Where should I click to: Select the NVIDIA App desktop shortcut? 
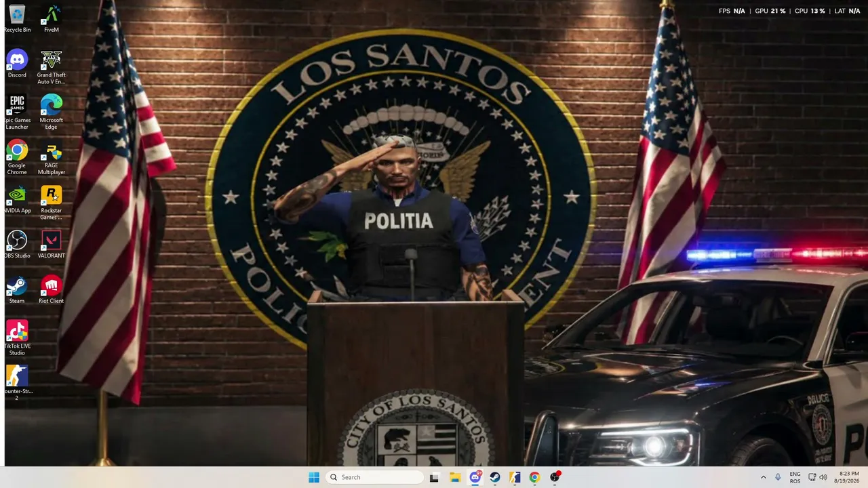point(17,199)
